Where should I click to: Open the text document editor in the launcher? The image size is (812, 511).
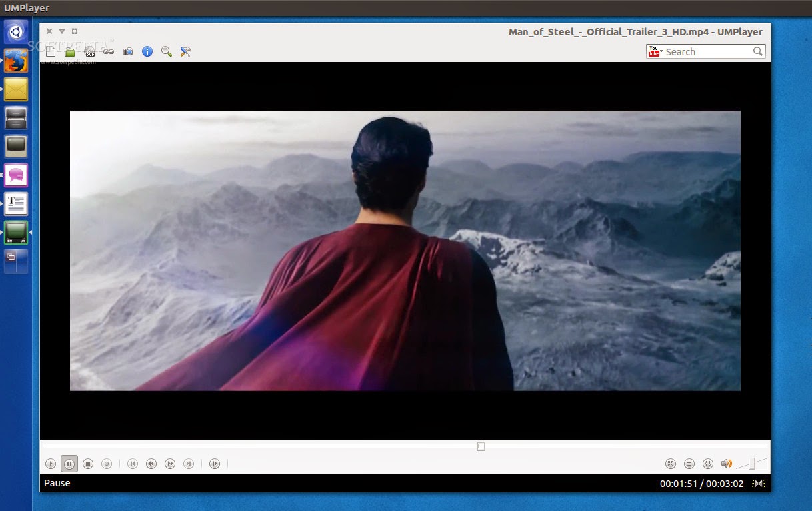tap(16, 203)
